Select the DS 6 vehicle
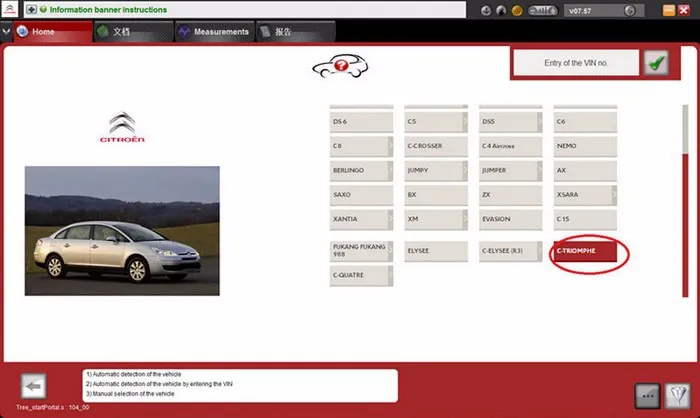Screen dimensions: 700x418 tap(361, 121)
